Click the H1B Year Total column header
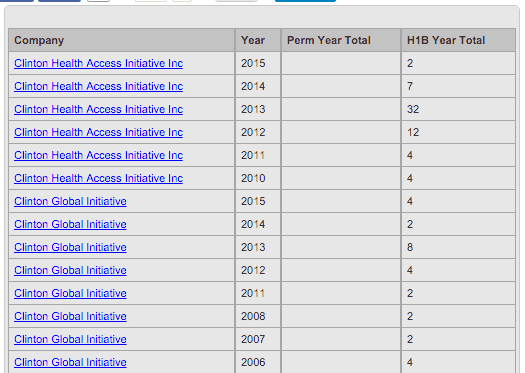 [458, 40]
